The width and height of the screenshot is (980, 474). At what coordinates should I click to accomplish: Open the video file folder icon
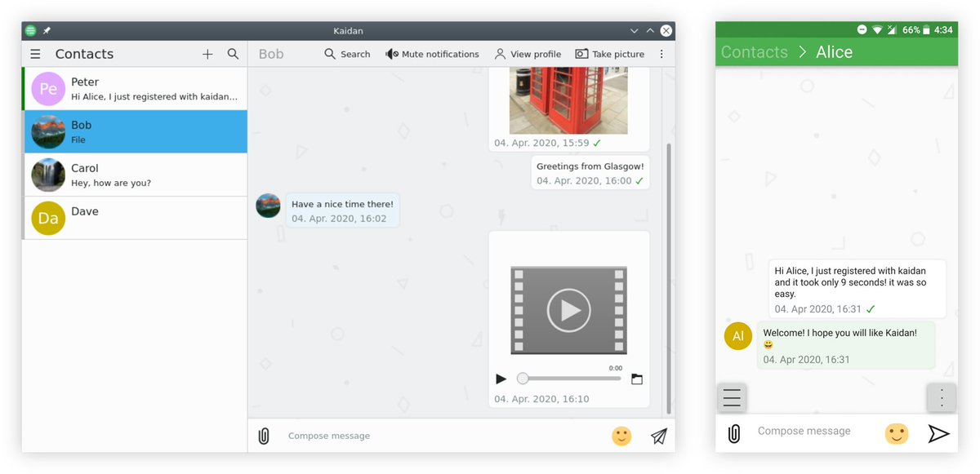pos(637,379)
